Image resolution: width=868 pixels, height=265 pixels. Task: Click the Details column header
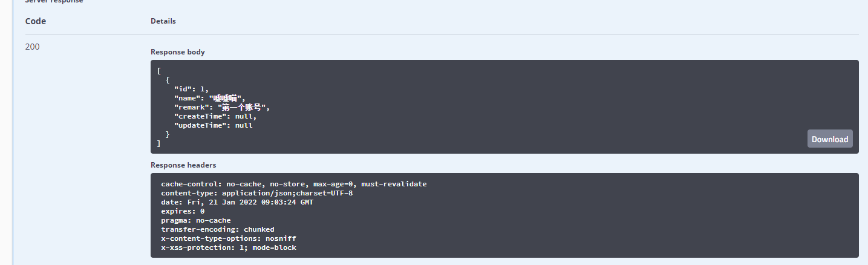pos(163,21)
